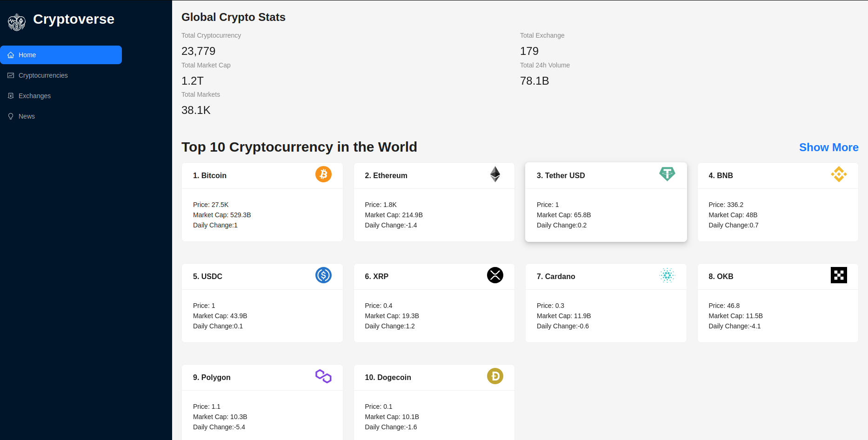Click the BNB logo icon
The image size is (868, 440).
[x=839, y=174]
